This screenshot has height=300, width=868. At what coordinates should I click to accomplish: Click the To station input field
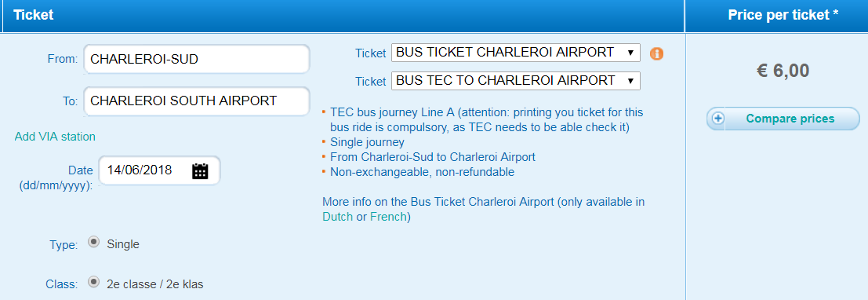point(197,101)
